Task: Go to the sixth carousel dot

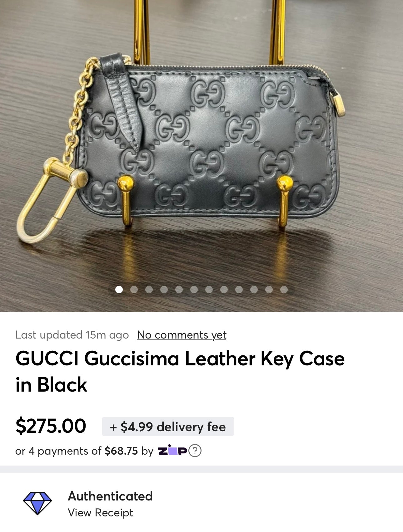Action: (x=194, y=290)
